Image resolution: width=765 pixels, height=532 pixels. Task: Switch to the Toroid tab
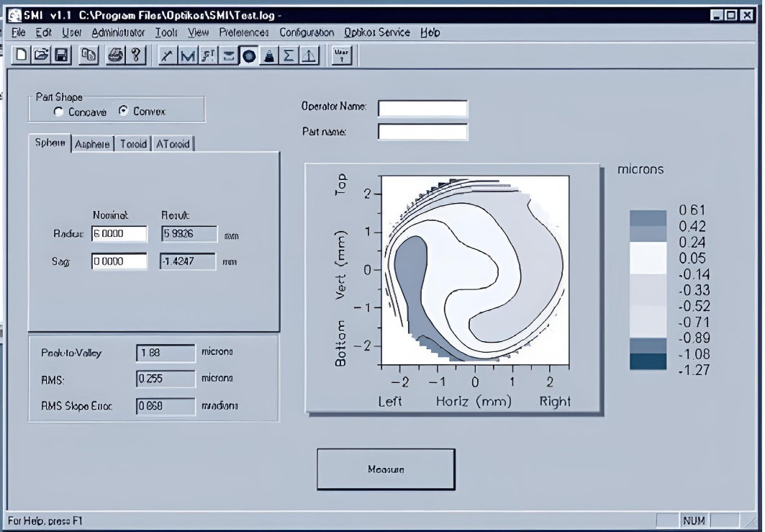point(133,144)
